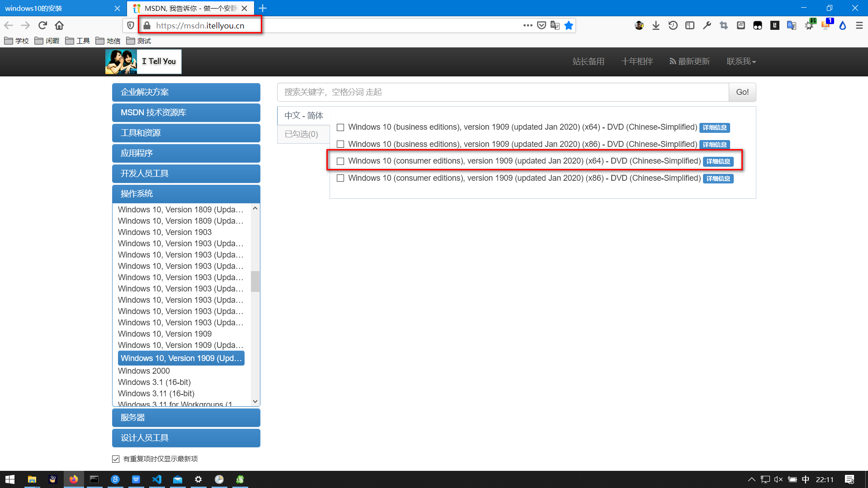The image size is (868, 488).
Task: Click the black L extension icon
Action: [x=775, y=25]
